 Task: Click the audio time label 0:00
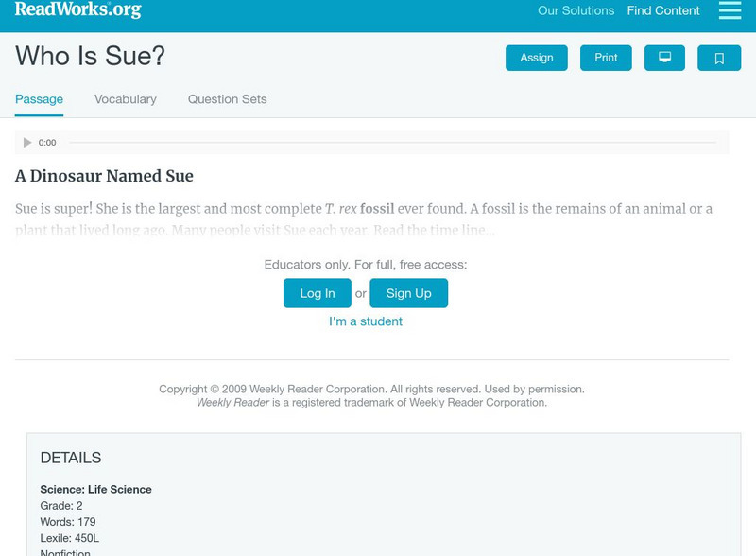coord(47,143)
